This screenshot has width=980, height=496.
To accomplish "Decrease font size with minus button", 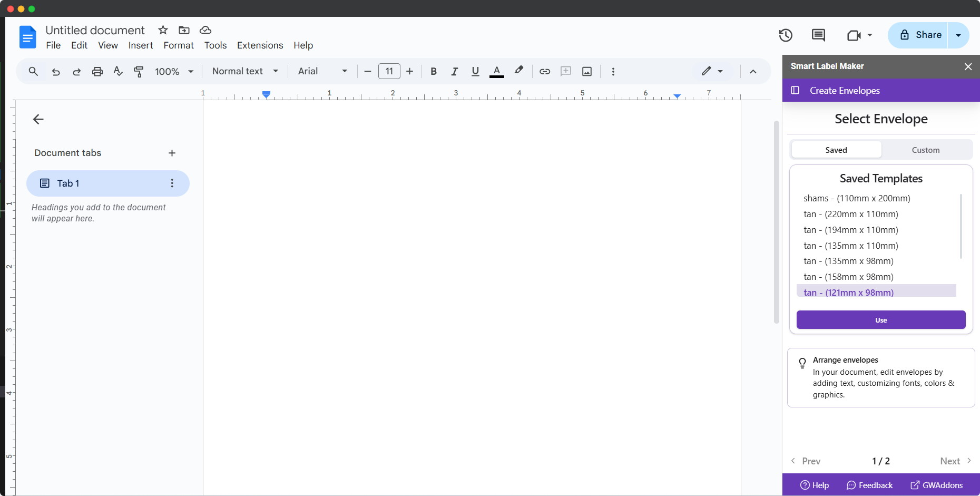I will pyautogui.click(x=368, y=71).
